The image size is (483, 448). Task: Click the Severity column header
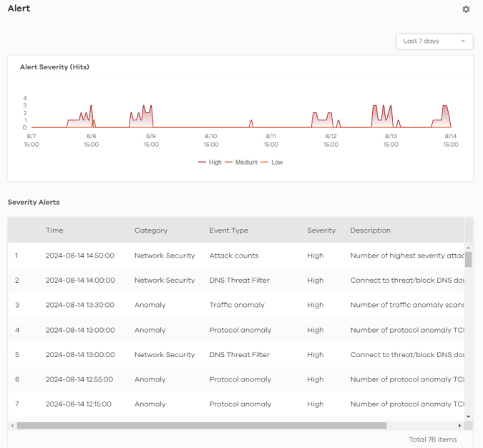[321, 230]
